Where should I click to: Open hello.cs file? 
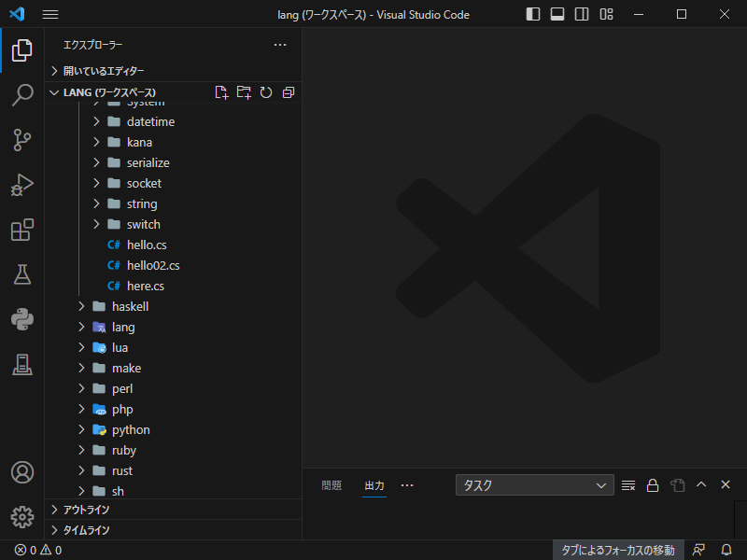click(174, 245)
